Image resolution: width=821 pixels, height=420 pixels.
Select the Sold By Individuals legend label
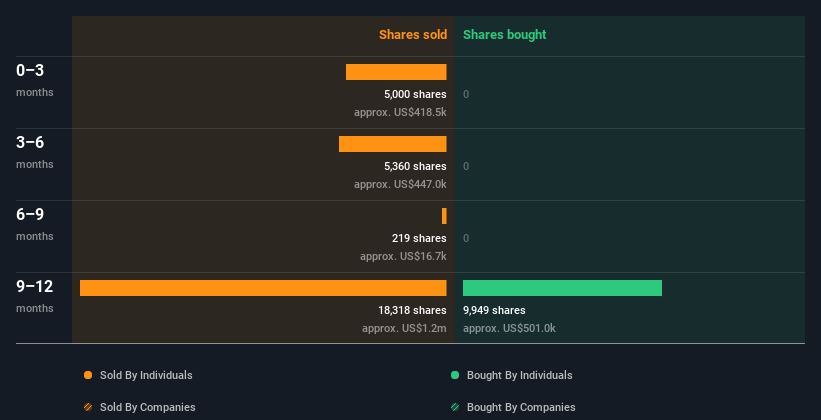(x=146, y=375)
